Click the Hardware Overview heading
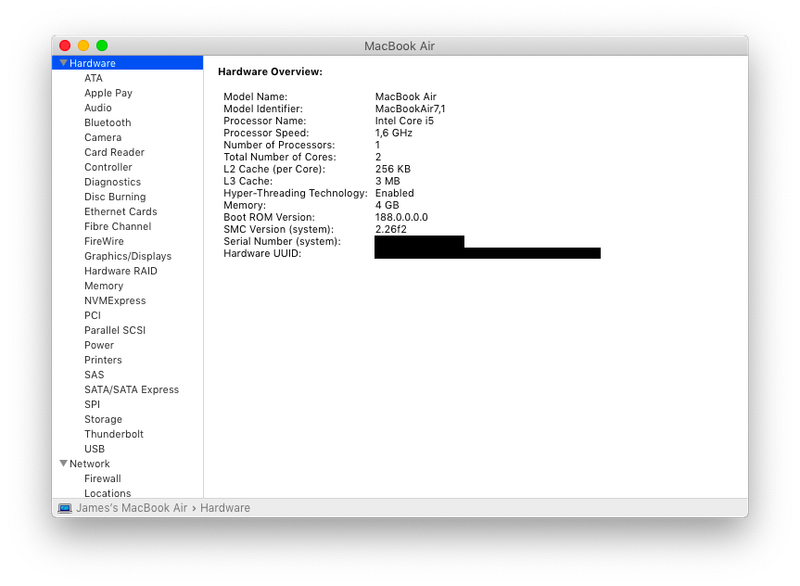The height and width of the screenshot is (586, 800). pyautogui.click(x=270, y=71)
